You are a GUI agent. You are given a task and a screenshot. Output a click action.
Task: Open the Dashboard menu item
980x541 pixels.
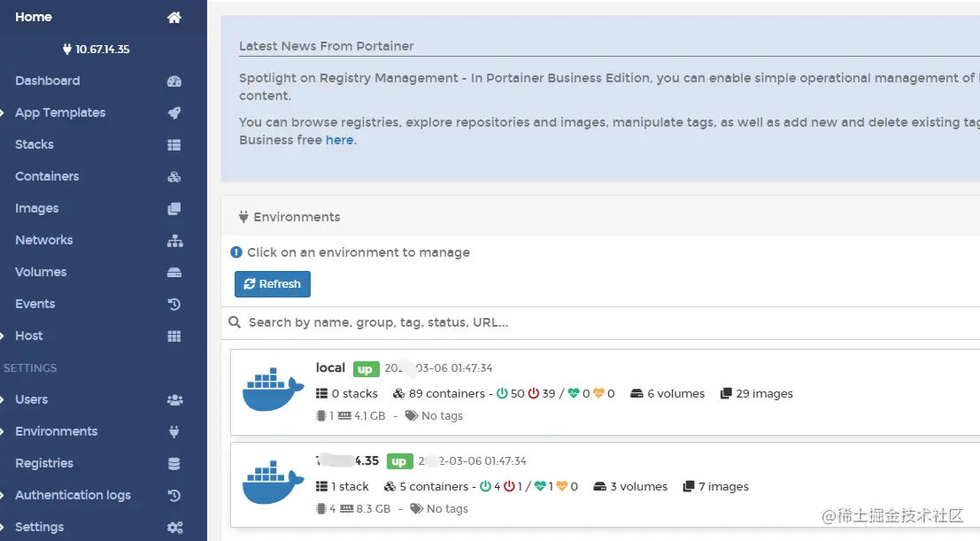(x=48, y=81)
